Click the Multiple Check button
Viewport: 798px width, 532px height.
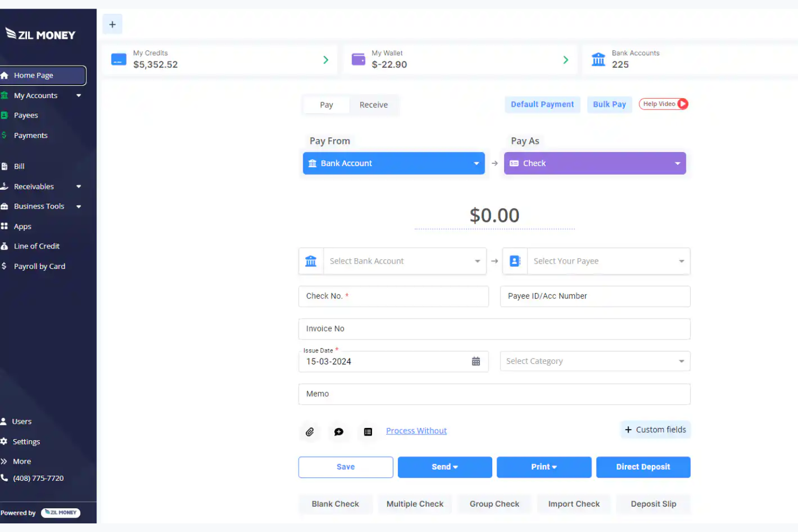[x=415, y=504]
